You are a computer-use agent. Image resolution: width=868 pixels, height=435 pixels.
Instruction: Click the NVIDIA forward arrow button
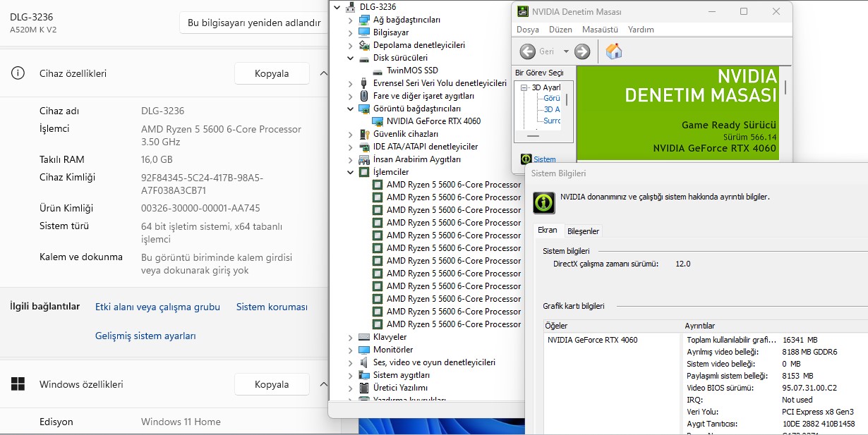[582, 51]
